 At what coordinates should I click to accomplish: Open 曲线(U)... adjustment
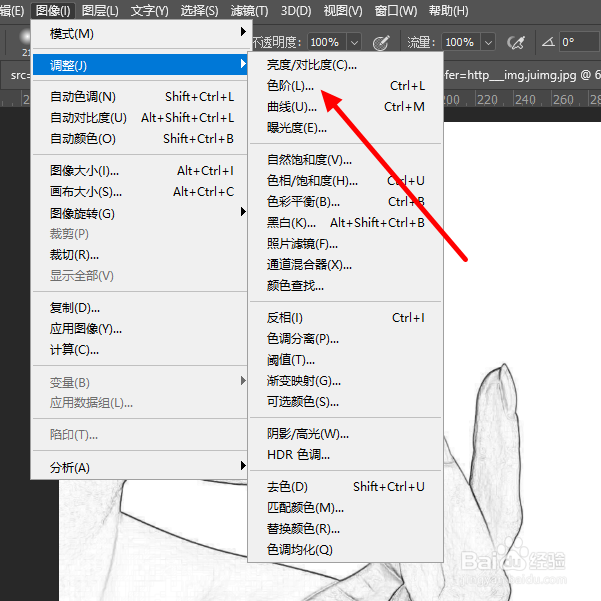(345, 107)
